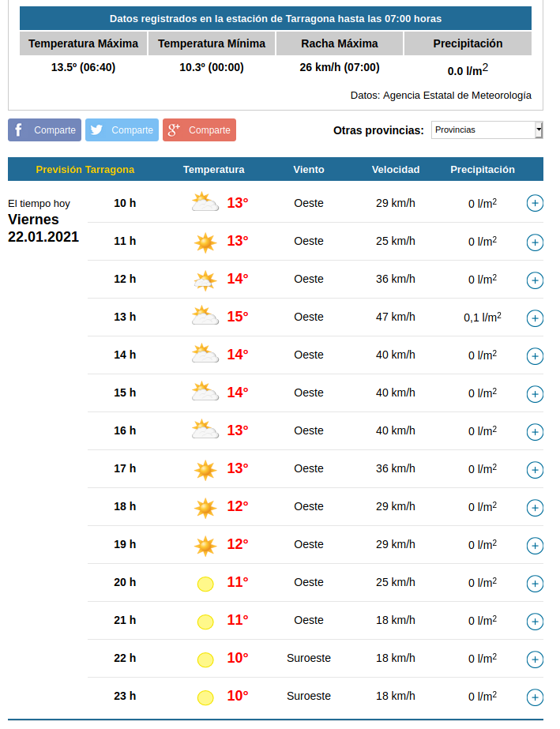Click the sunny icon at 11 h

click(205, 242)
